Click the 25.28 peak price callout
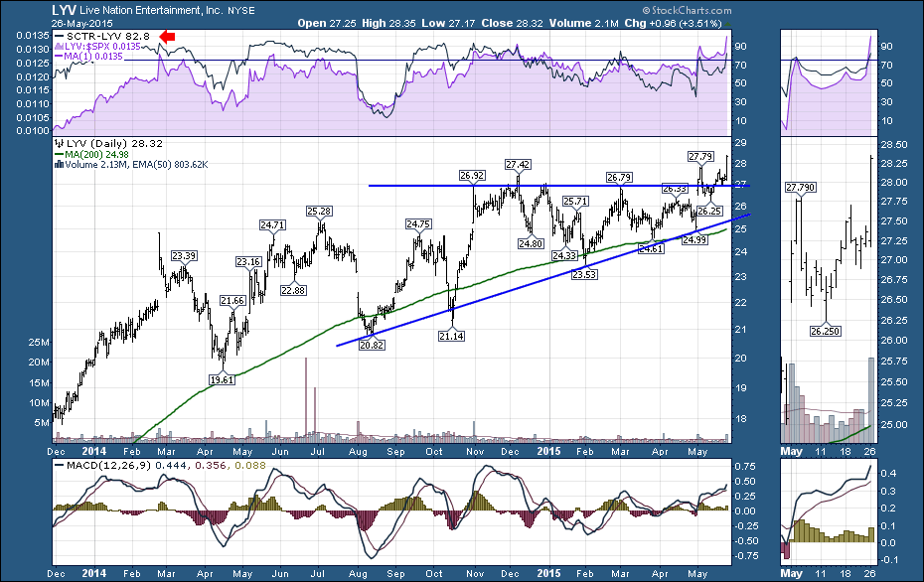The image size is (924, 582). tap(319, 211)
